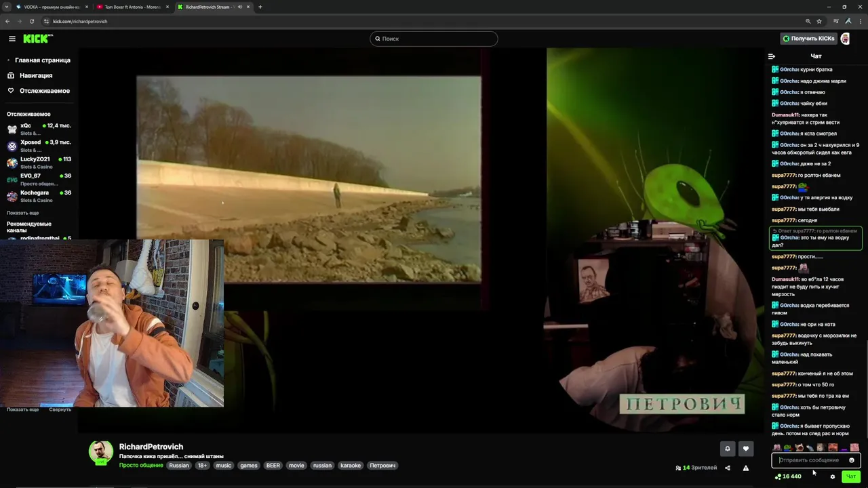The width and height of the screenshot is (868, 488).
Task: Click in the Поиск search field
Action: pyautogui.click(x=434, y=39)
